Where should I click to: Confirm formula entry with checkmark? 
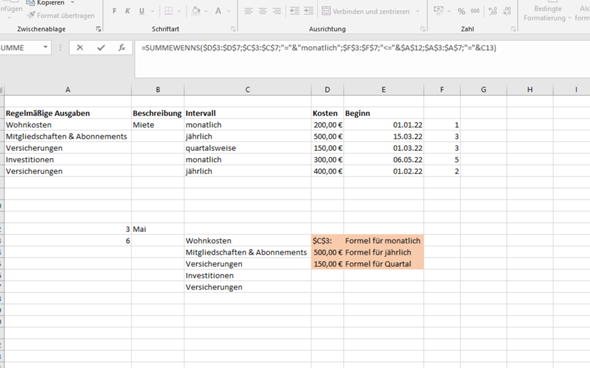[101, 48]
